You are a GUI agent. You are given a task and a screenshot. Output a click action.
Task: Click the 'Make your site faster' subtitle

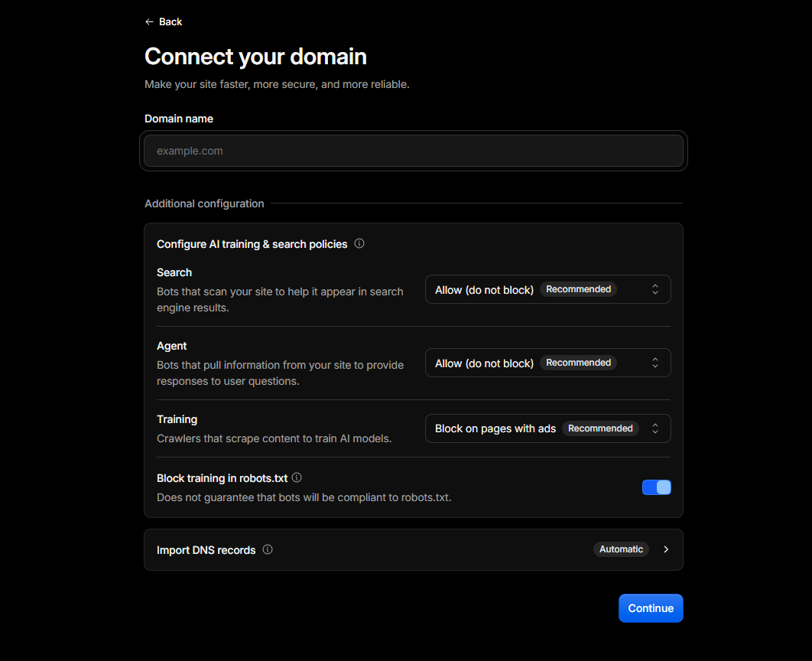(277, 84)
